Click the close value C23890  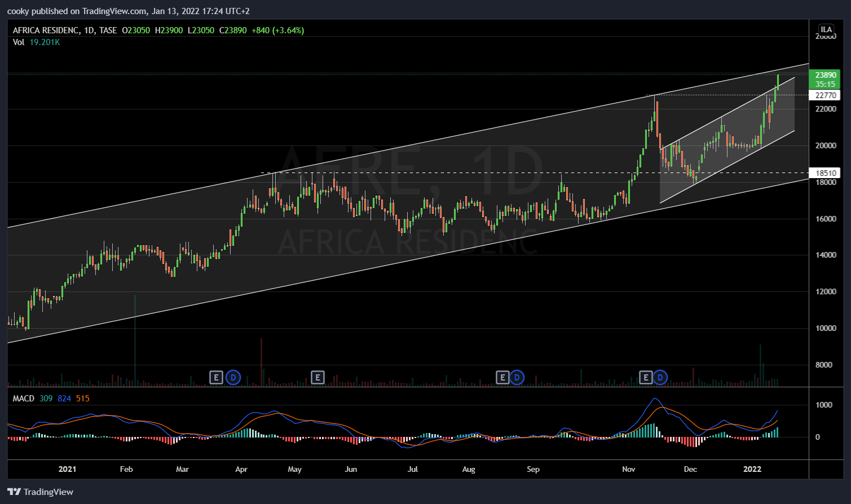click(233, 30)
